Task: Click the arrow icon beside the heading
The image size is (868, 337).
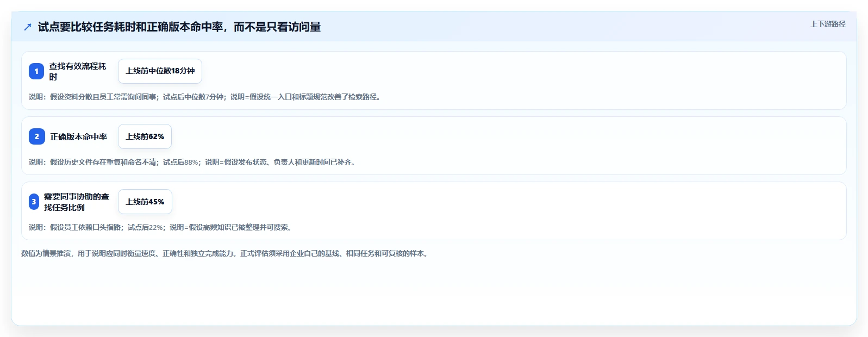Action: [28, 27]
